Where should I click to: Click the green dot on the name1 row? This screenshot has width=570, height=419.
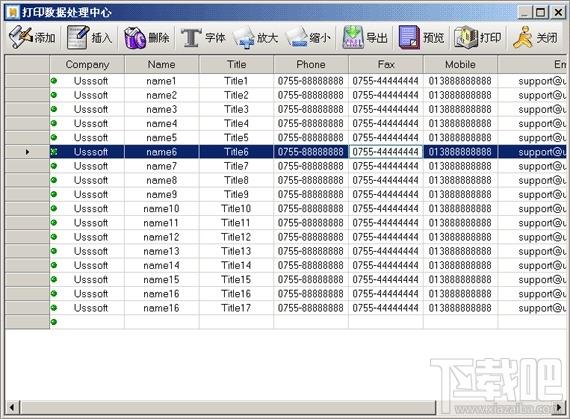pyautogui.click(x=54, y=81)
